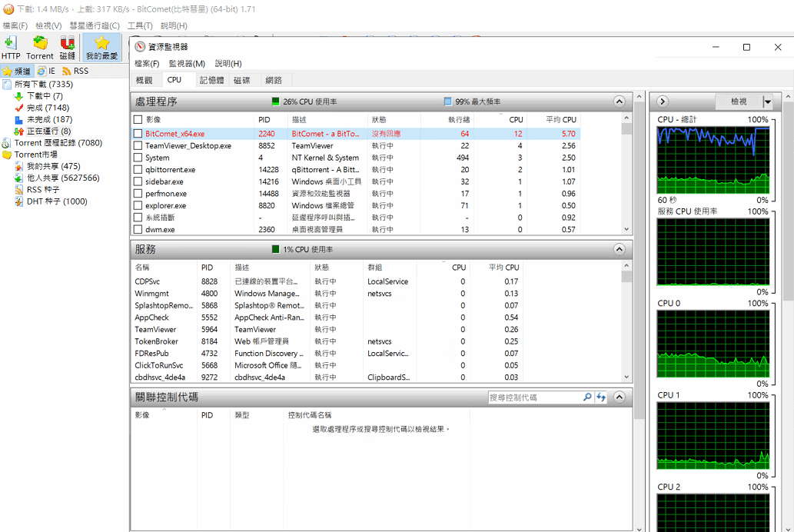Open the 監視器(M) menu
Screen dimensions: 794x532
[x=187, y=64]
